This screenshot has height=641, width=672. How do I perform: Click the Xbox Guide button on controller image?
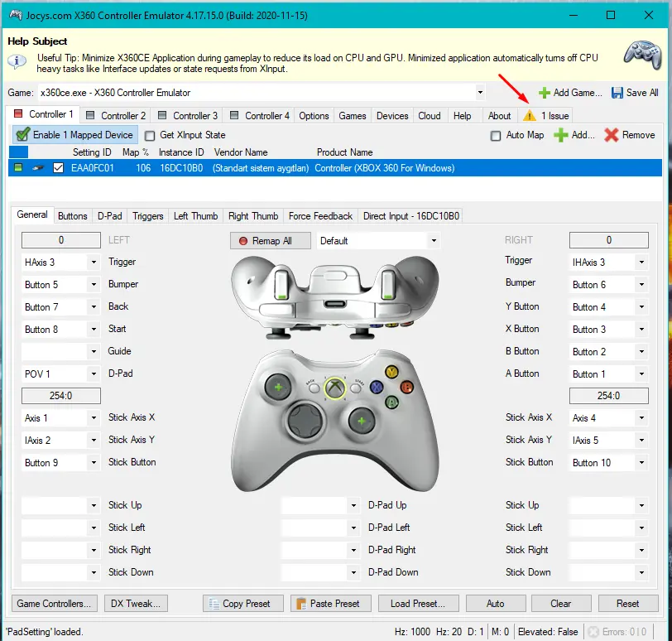tap(335, 388)
